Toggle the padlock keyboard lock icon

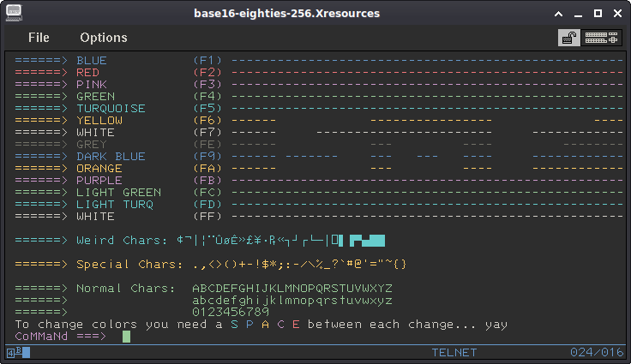pyautogui.click(x=569, y=38)
